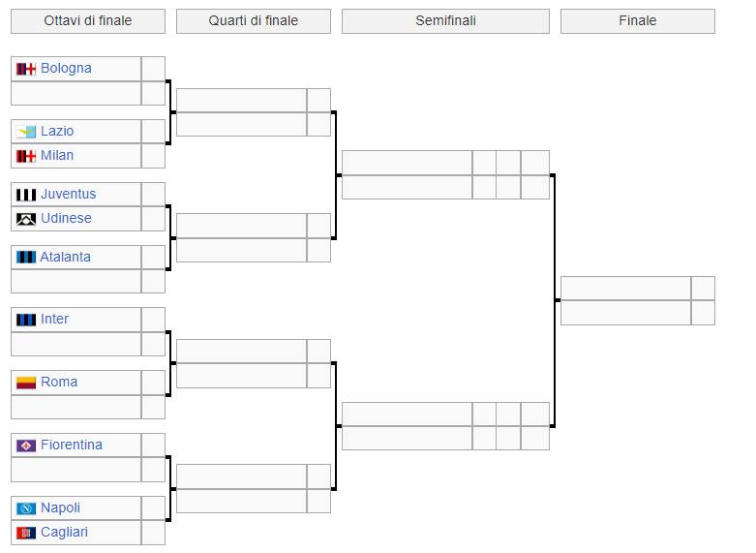Follow the Fiorentina team link
This screenshot has width=756, height=553.
71,445
